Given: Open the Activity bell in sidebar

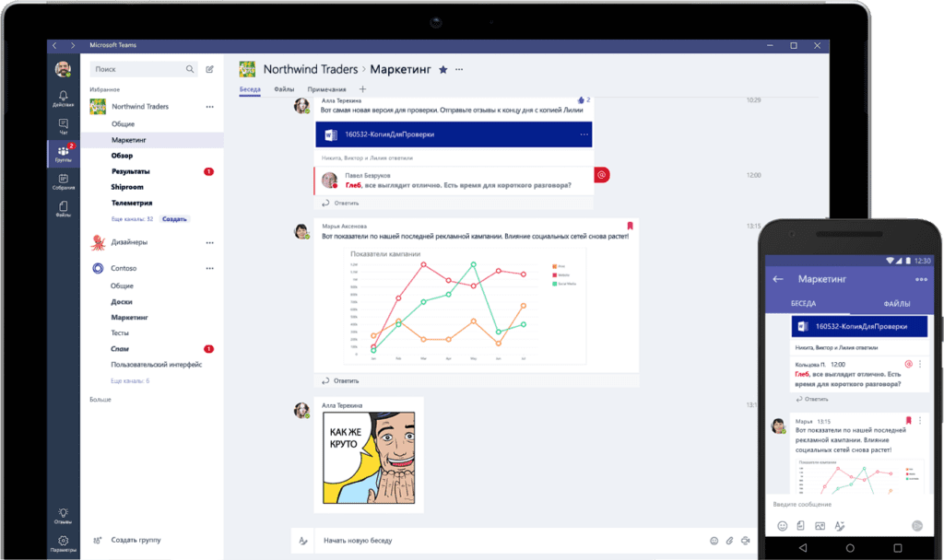Looking at the screenshot, I should click(64, 98).
